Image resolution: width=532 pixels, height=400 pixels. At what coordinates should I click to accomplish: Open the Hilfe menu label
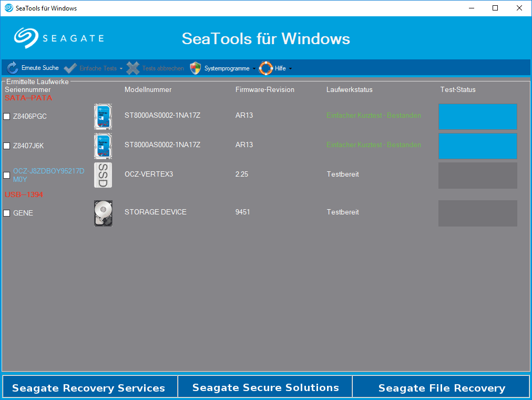coord(280,68)
